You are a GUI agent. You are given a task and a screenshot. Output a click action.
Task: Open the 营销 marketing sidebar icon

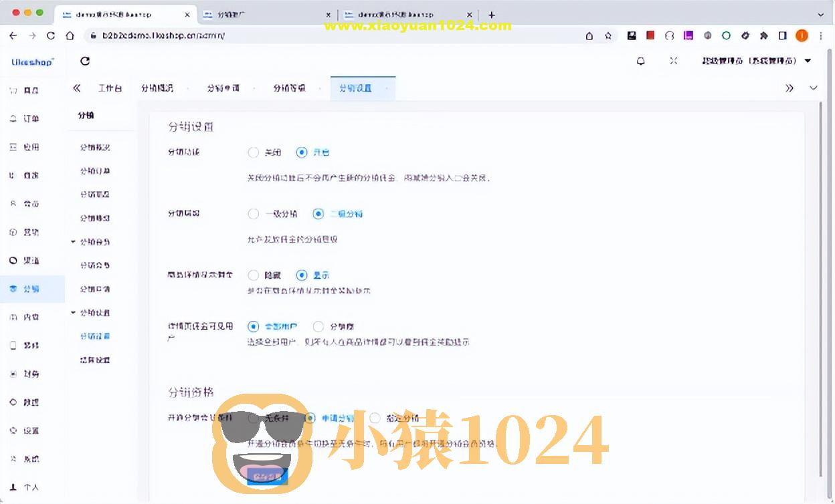[29, 232]
